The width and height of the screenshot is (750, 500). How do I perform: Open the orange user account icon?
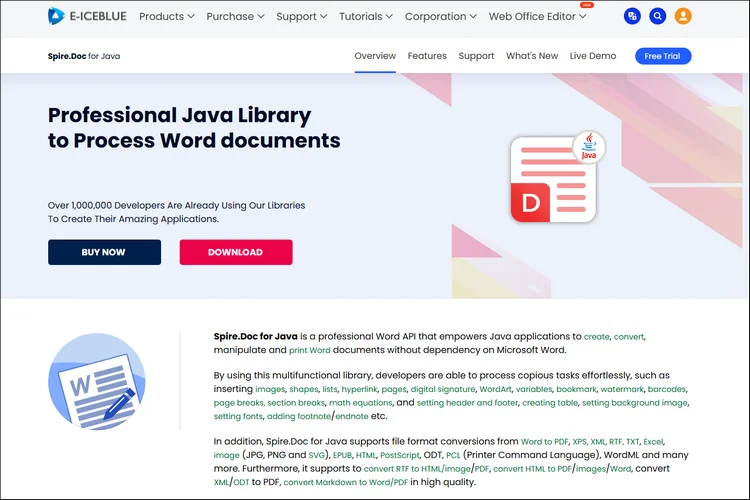[683, 16]
